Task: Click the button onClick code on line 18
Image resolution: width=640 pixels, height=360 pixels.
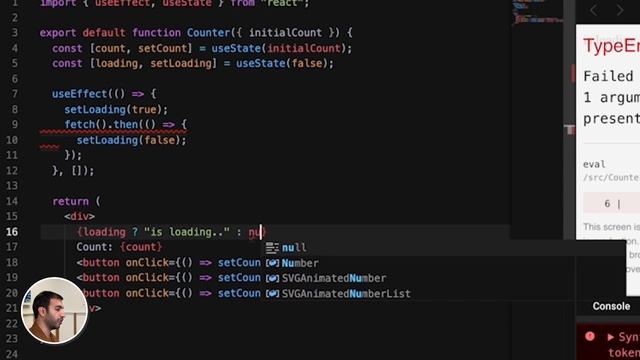Action: tap(168, 262)
